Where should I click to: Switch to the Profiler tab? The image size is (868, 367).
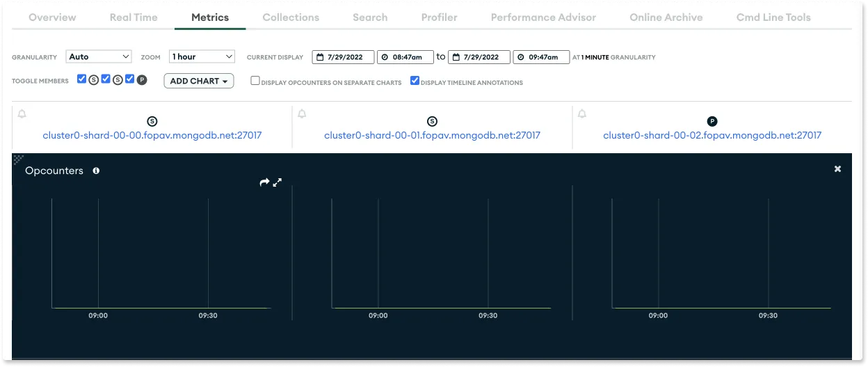[439, 17]
